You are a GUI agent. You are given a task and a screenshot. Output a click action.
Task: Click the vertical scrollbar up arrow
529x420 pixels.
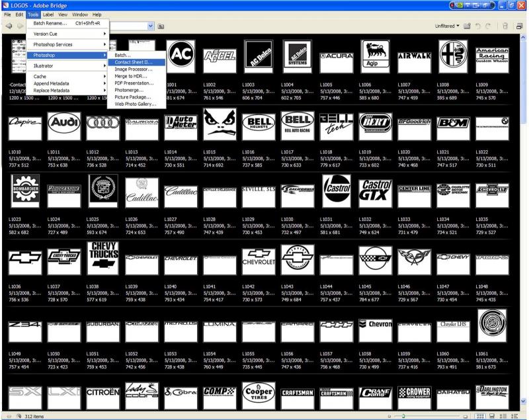coord(523,36)
